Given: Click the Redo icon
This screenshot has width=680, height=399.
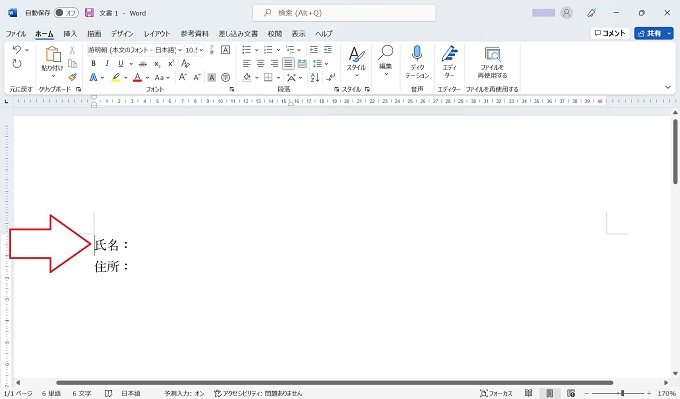Looking at the screenshot, I should point(16,64).
